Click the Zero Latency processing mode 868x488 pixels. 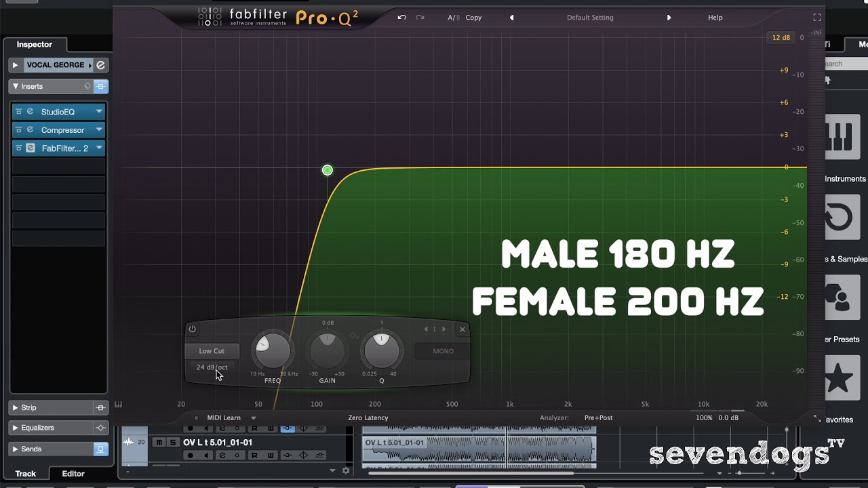pos(368,418)
